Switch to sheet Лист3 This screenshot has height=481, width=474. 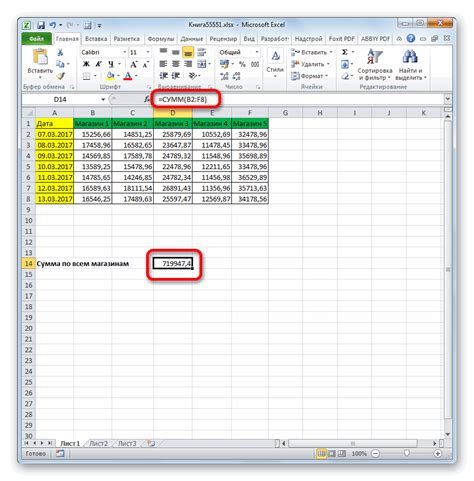coord(127,444)
